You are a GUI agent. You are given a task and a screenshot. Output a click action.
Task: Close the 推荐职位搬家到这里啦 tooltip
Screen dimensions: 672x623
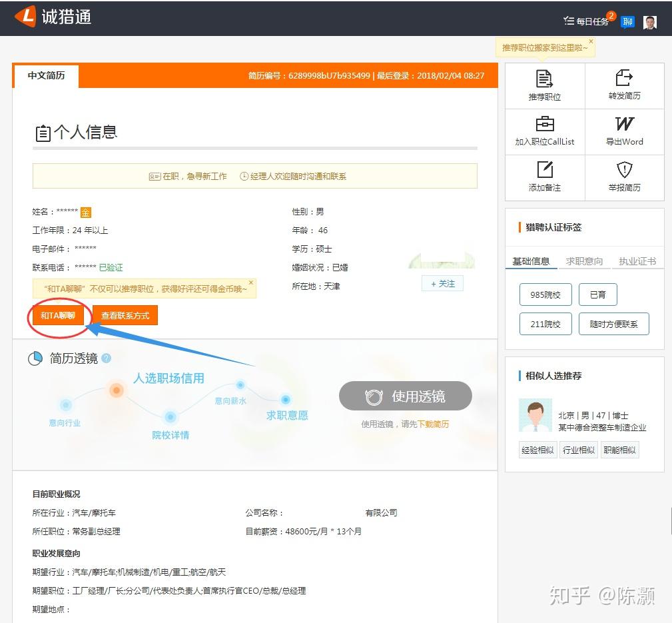click(x=591, y=41)
